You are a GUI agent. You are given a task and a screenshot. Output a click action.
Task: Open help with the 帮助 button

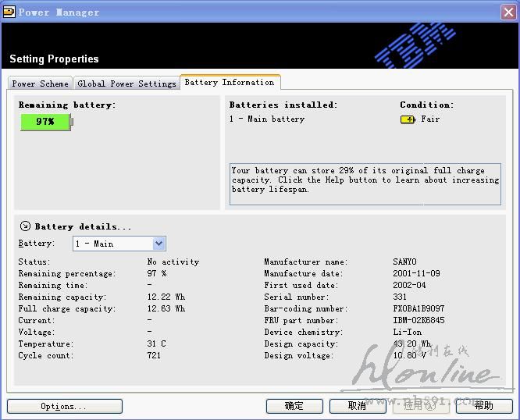[483, 406]
